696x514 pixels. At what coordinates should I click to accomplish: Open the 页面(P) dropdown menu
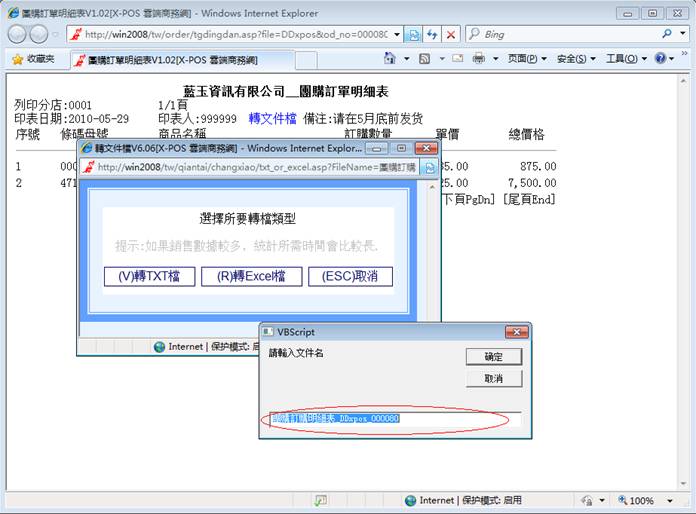click(x=527, y=59)
